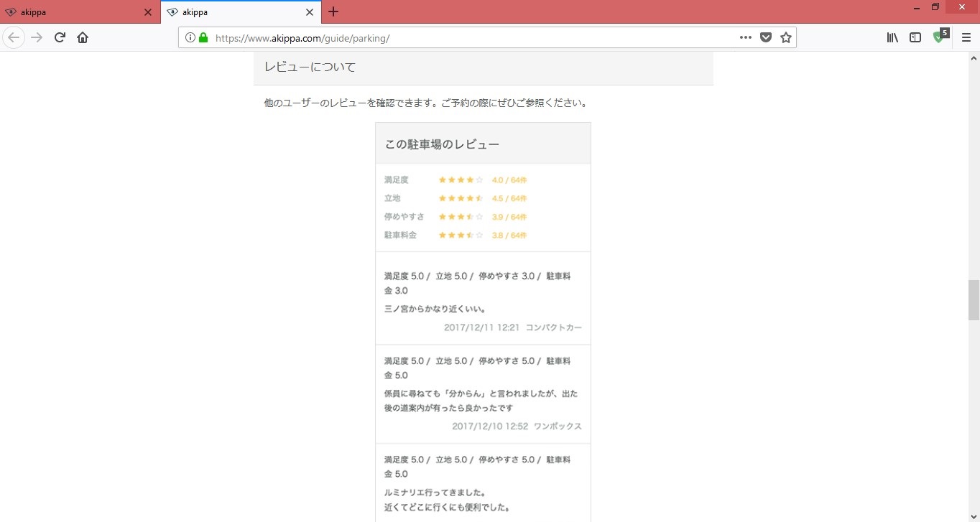980x522 pixels.
Task: Open the Library bookmarks icon
Action: click(x=892, y=37)
